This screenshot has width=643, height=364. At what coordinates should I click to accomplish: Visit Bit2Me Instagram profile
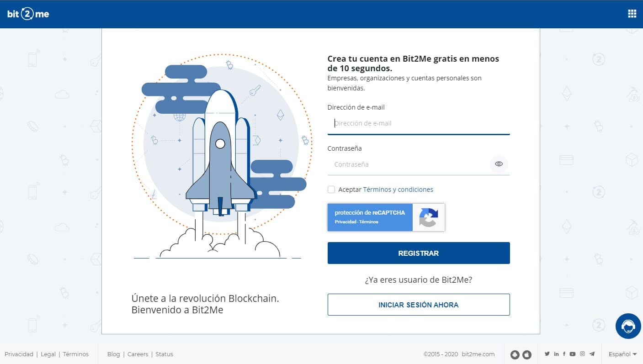point(582,353)
